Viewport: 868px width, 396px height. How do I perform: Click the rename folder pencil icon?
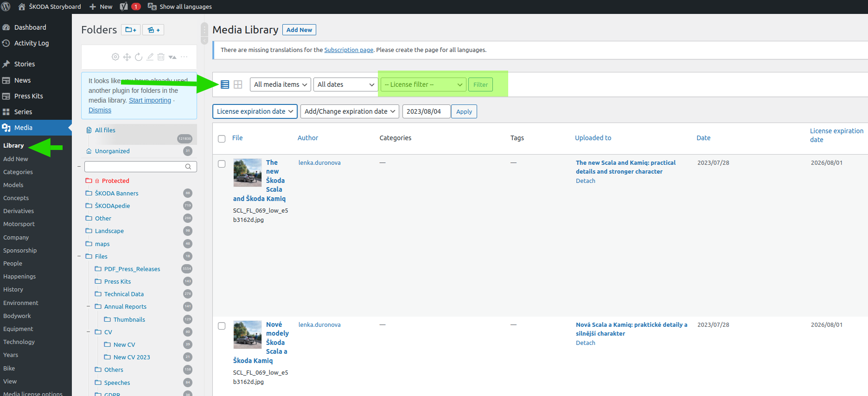[x=150, y=57]
